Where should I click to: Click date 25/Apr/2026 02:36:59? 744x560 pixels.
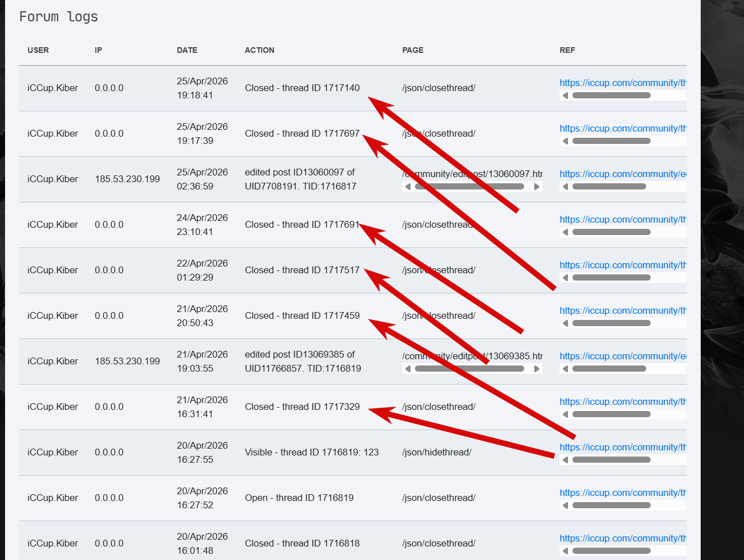click(202, 179)
